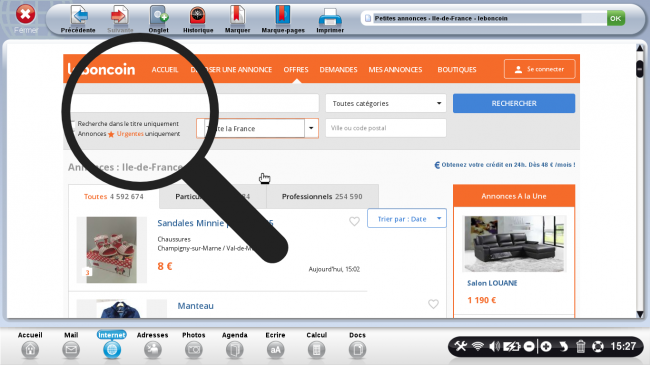
Task: Open MES ANNONCES in the leboncoin menu
Action: 395,70
